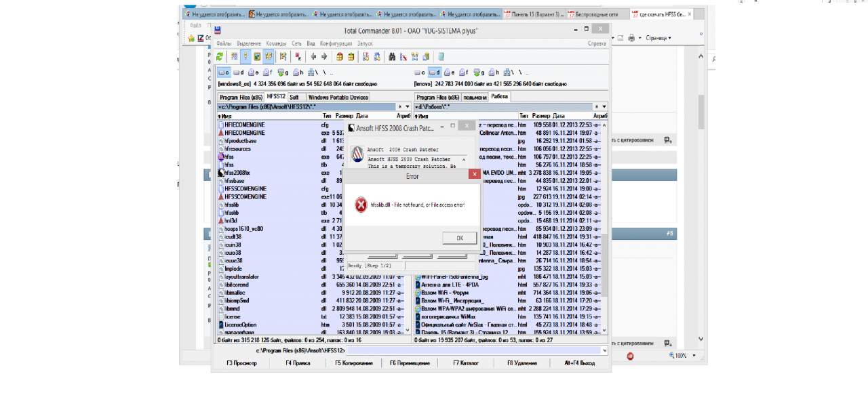Click the notepad icon at toolbar end
This screenshot has width=868, height=414.
click(x=441, y=57)
